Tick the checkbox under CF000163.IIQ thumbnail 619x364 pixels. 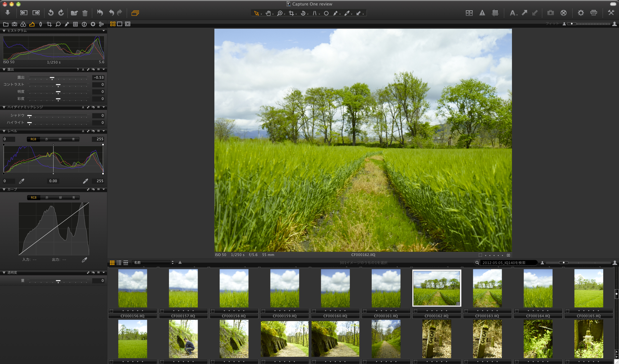tap(466, 311)
